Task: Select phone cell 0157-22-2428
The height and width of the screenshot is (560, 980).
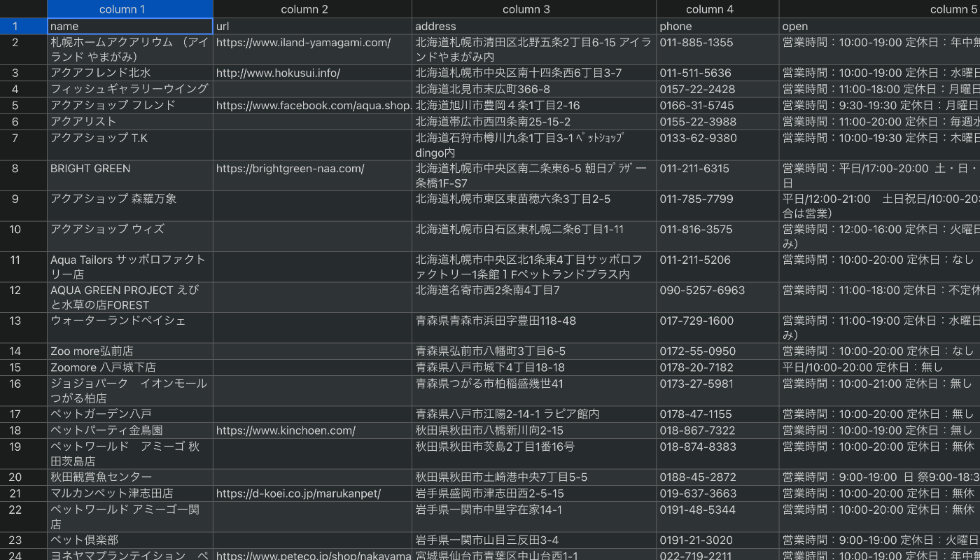Action: click(x=717, y=90)
